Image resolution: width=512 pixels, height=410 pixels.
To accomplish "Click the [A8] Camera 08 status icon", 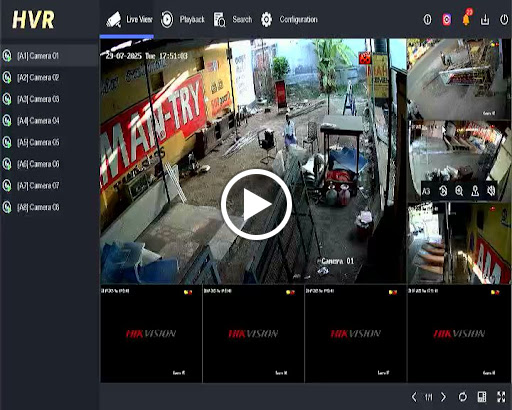I will tap(7, 207).
